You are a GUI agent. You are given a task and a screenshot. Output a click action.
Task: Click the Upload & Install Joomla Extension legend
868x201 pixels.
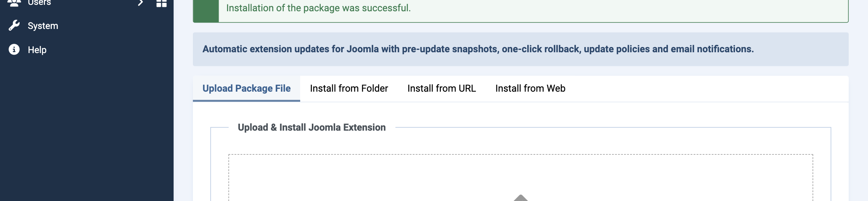312,127
